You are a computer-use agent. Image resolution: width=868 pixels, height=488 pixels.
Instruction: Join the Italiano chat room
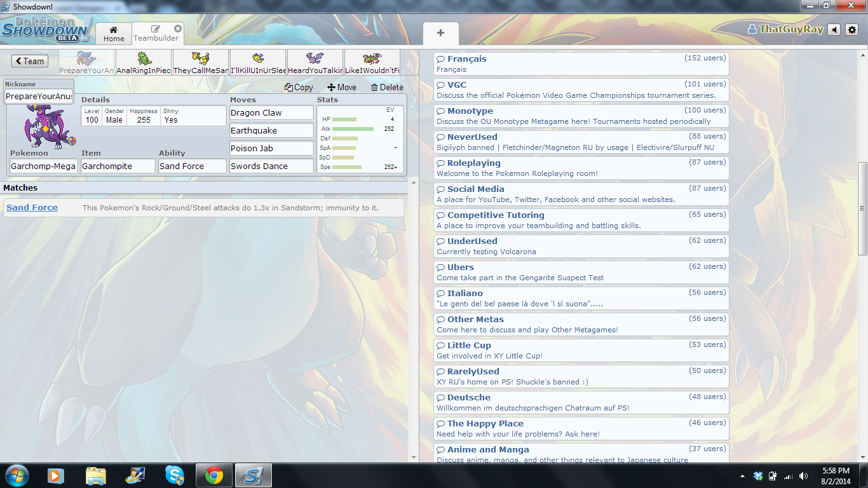(581, 298)
